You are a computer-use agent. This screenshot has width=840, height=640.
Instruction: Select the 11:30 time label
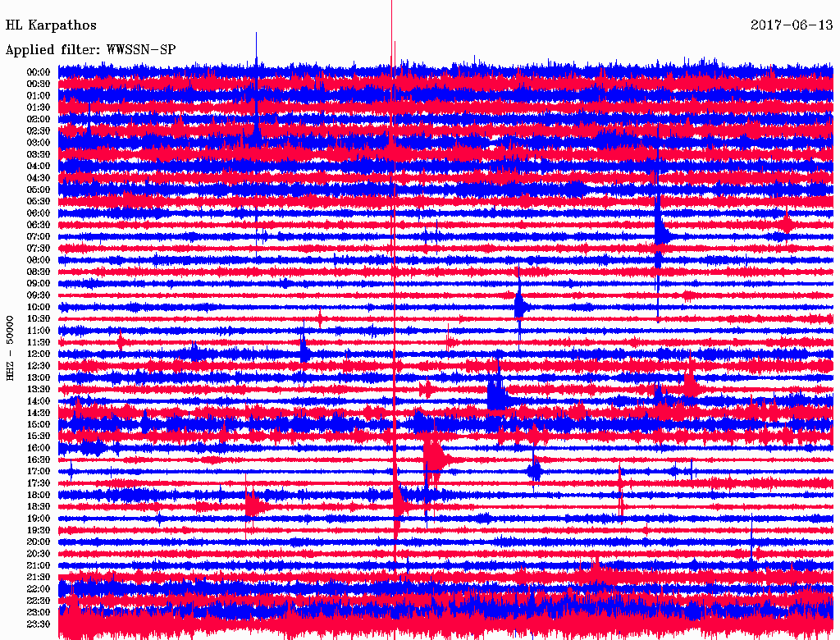(39, 342)
